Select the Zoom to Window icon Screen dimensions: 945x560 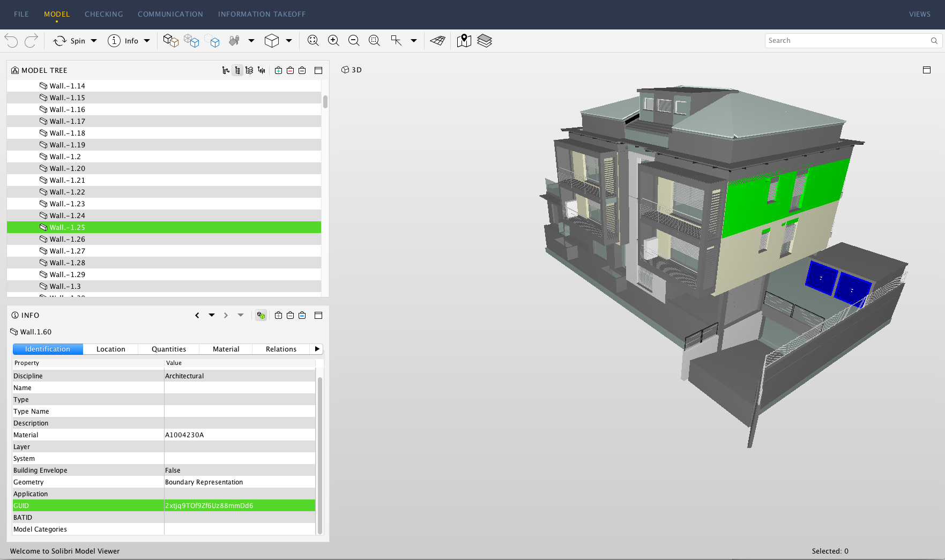(x=374, y=40)
